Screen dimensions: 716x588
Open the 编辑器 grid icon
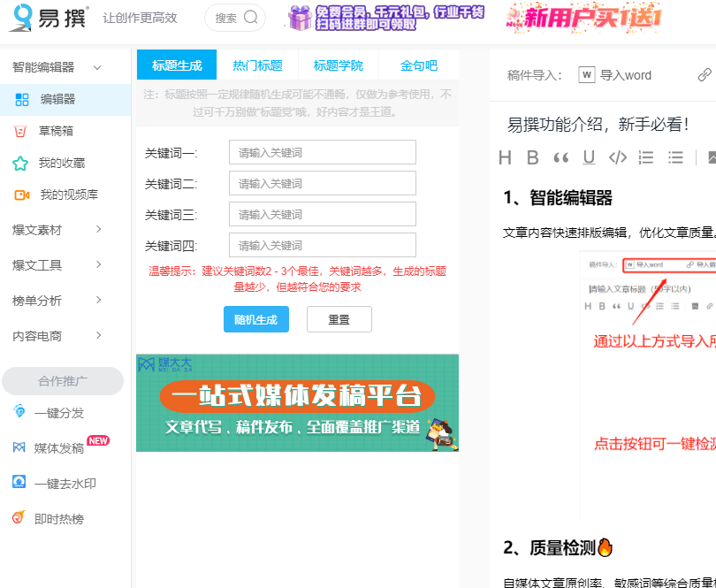[x=22, y=100]
